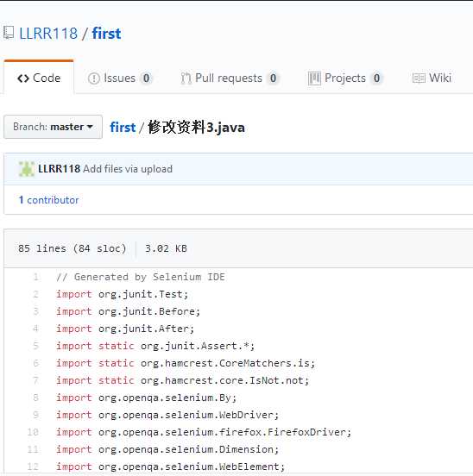Image resolution: width=473 pixels, height=476 pixels.
Task: Open the 'Add files via upload' commit message
Action: (128, 169)
